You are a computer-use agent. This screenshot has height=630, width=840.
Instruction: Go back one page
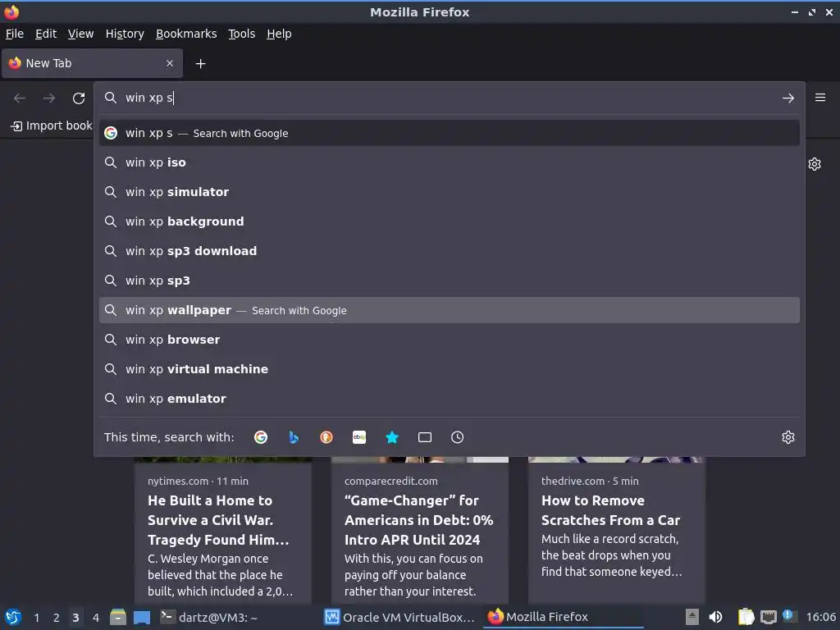[x=20, y=98]
